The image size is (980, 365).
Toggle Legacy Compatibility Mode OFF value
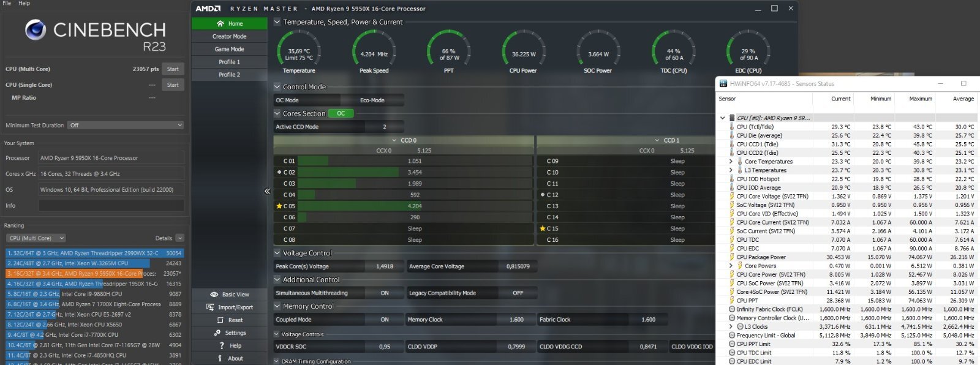(x=518, y=293)
